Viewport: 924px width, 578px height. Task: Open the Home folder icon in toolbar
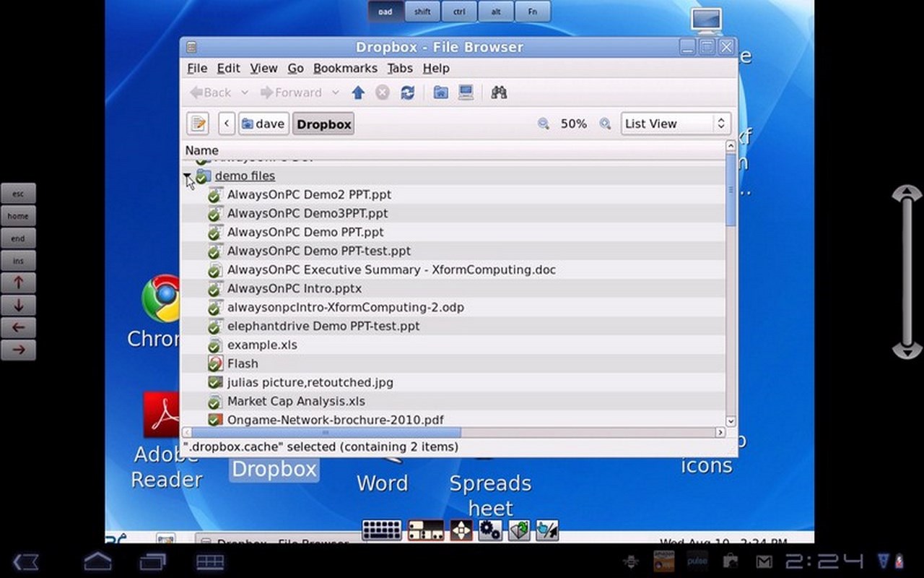441,92
